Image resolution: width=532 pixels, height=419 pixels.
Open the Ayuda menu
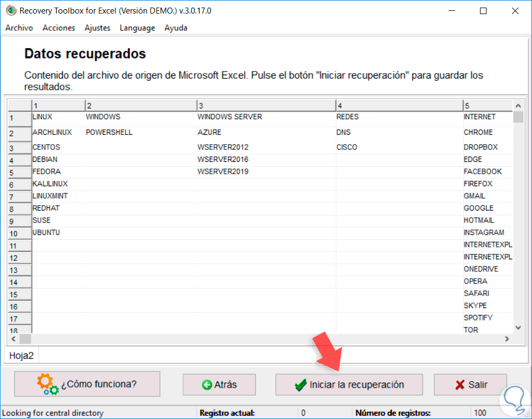176,28
